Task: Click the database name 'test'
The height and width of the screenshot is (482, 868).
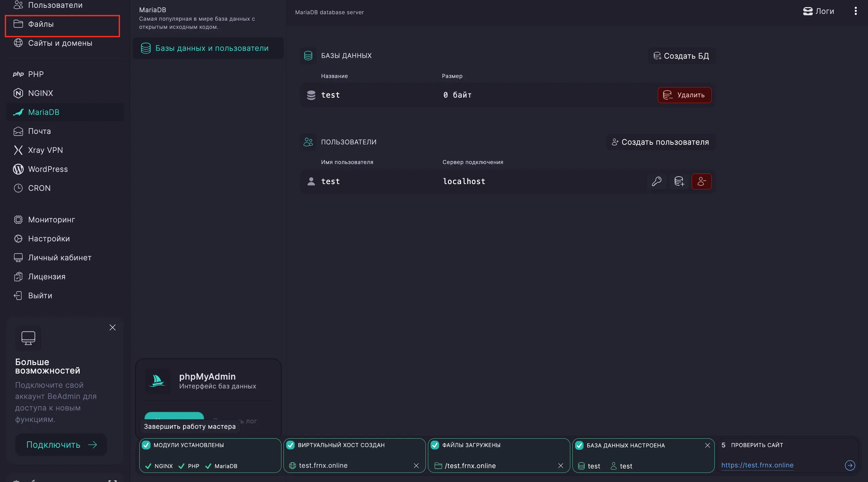Action: tap(331, 95)
